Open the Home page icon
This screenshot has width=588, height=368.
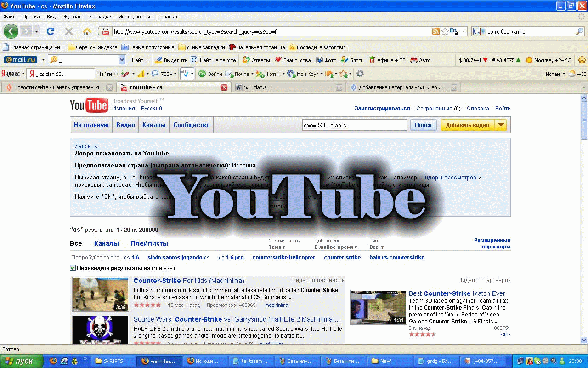pyautogui.click(x=87, y=31)
